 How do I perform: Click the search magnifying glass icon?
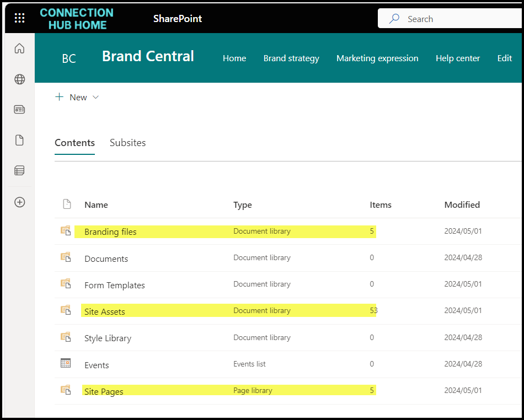[393, 18]
